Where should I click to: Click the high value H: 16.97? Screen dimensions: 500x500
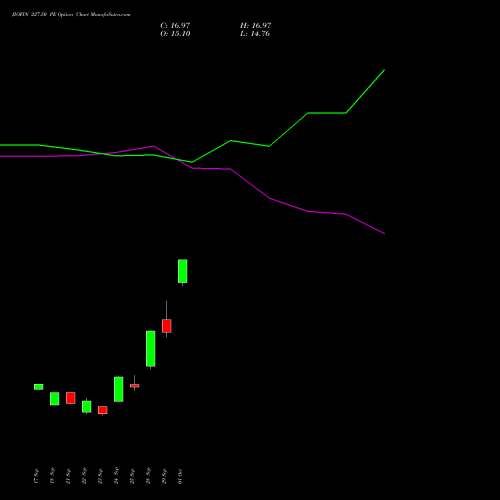point(255,26)
